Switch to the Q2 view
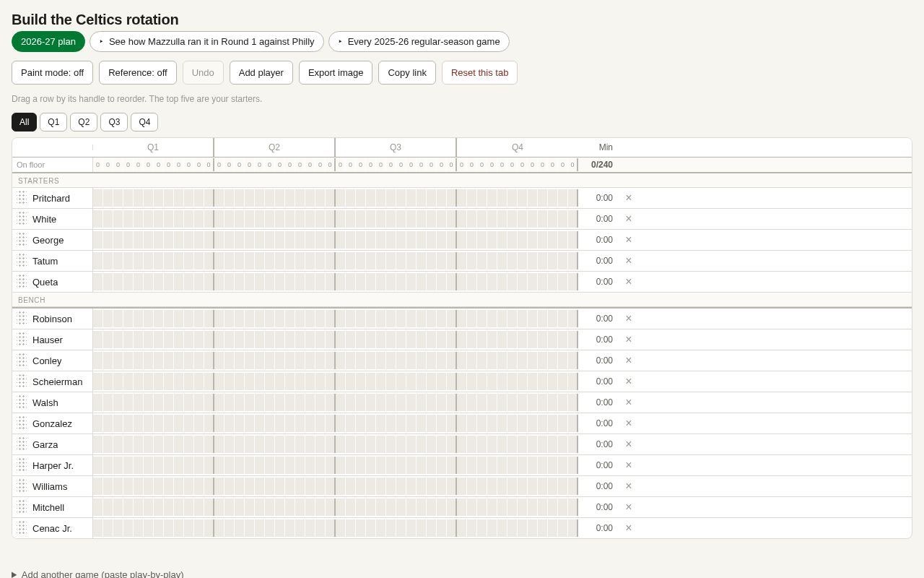 pos(84,122)
